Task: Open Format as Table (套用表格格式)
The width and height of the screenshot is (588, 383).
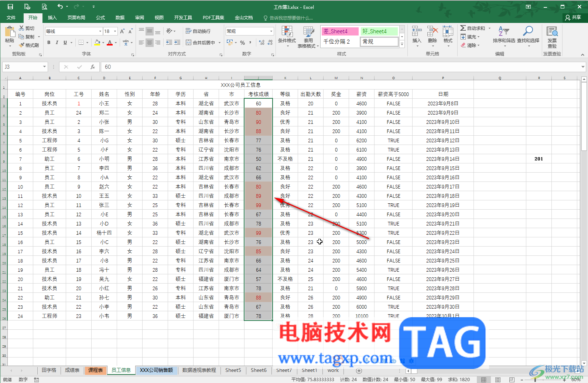Action: point(308,37)
